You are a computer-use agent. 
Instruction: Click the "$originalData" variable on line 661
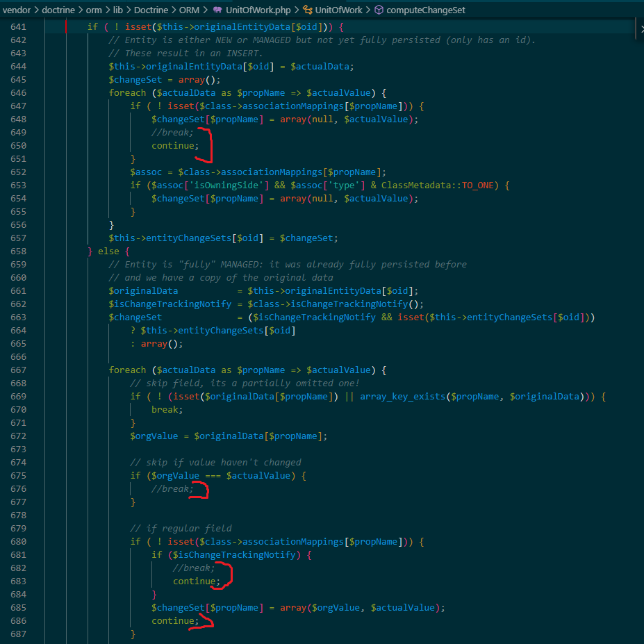[143, 290]
